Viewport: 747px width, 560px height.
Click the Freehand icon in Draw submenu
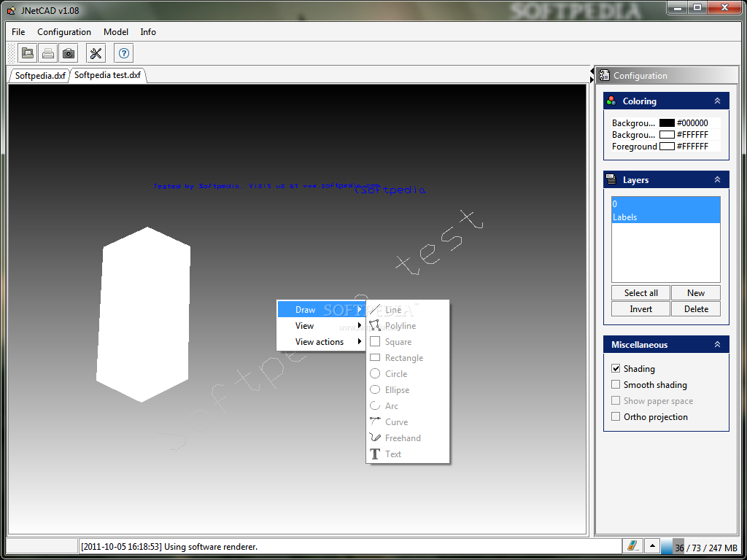(x=376, y=437)
